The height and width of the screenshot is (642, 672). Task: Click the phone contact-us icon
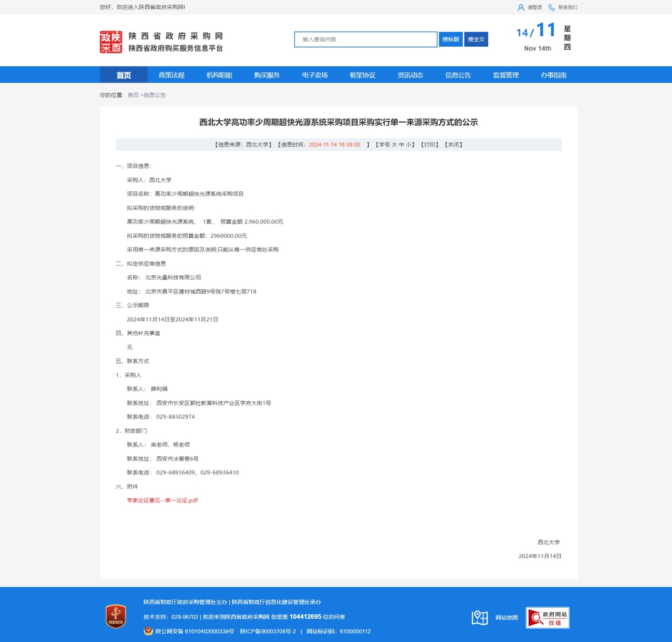click(x=551, y=7)
